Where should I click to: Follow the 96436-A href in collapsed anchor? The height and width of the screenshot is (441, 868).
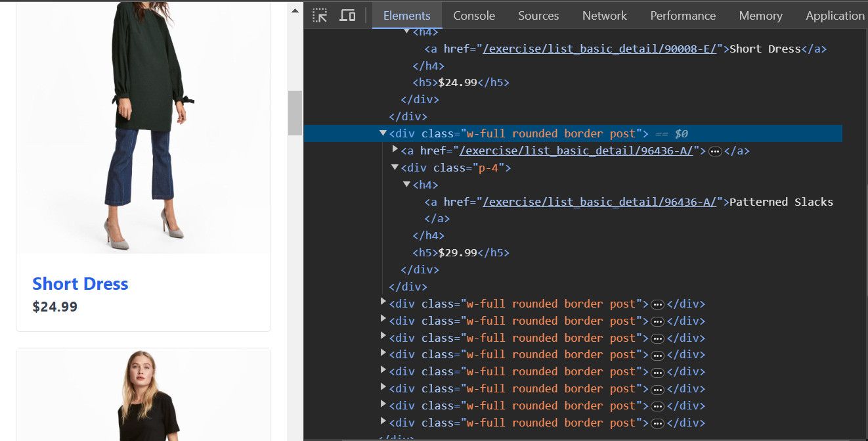576,151
